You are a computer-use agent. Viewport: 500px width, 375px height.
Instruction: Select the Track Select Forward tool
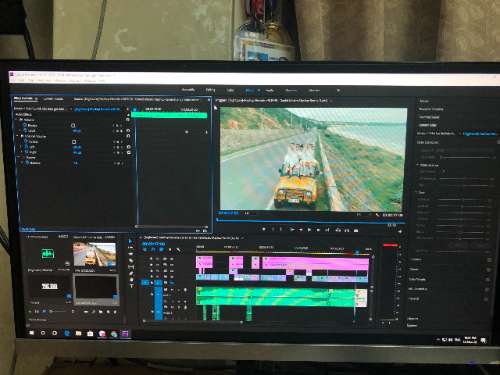click(x=131, y=247)
